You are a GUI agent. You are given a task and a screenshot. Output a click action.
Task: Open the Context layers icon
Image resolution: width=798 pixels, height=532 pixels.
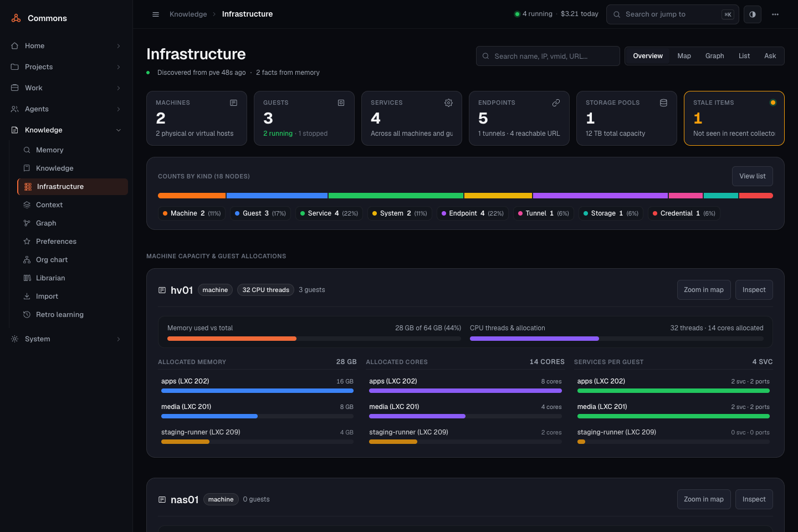click(27, 205)
